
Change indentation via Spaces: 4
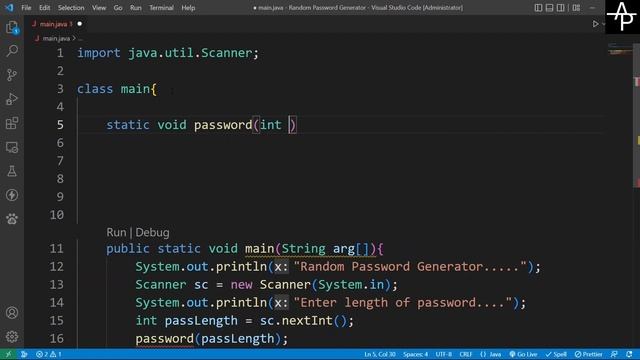tap(416, 354)
